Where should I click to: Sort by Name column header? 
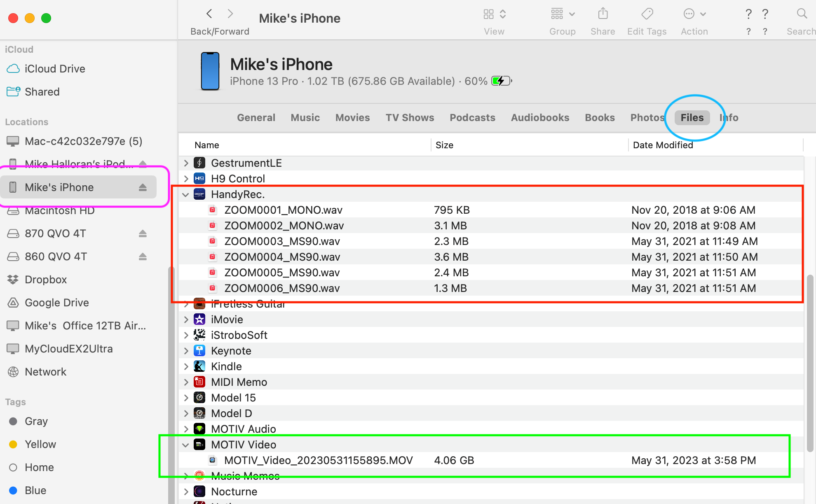(x=207, y=145)
